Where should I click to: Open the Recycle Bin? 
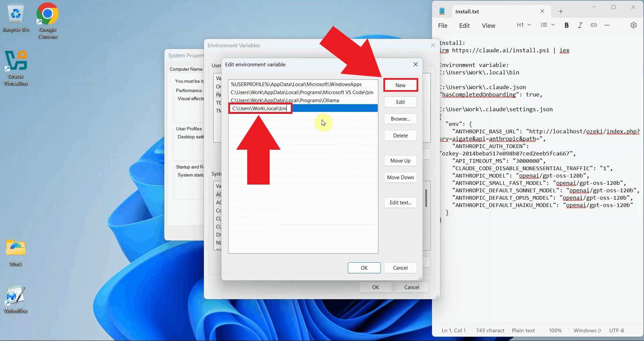pyautogui.click(x=16, y=14)
